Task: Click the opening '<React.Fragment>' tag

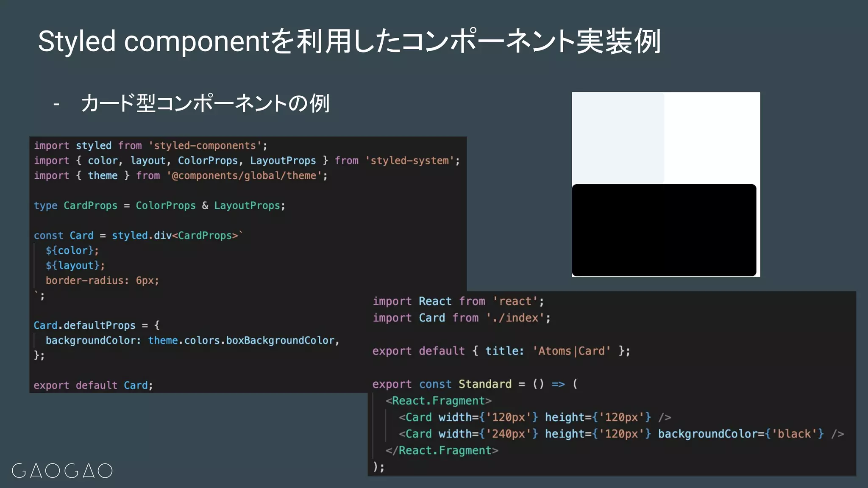Action: tap(439, 401)
